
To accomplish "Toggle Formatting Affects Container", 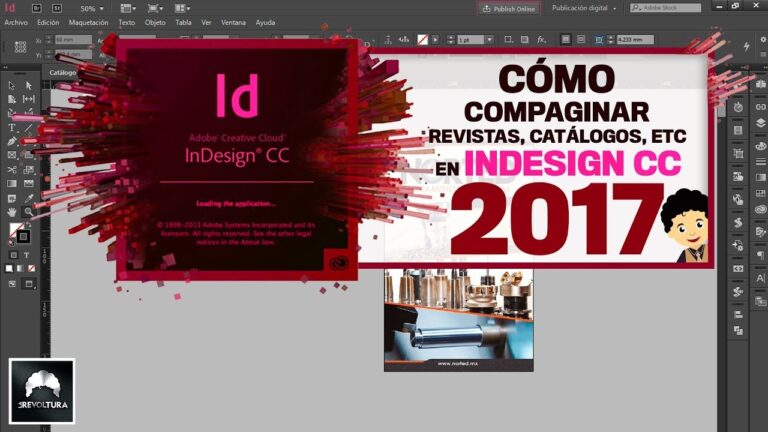I will [x=14, y=255].
